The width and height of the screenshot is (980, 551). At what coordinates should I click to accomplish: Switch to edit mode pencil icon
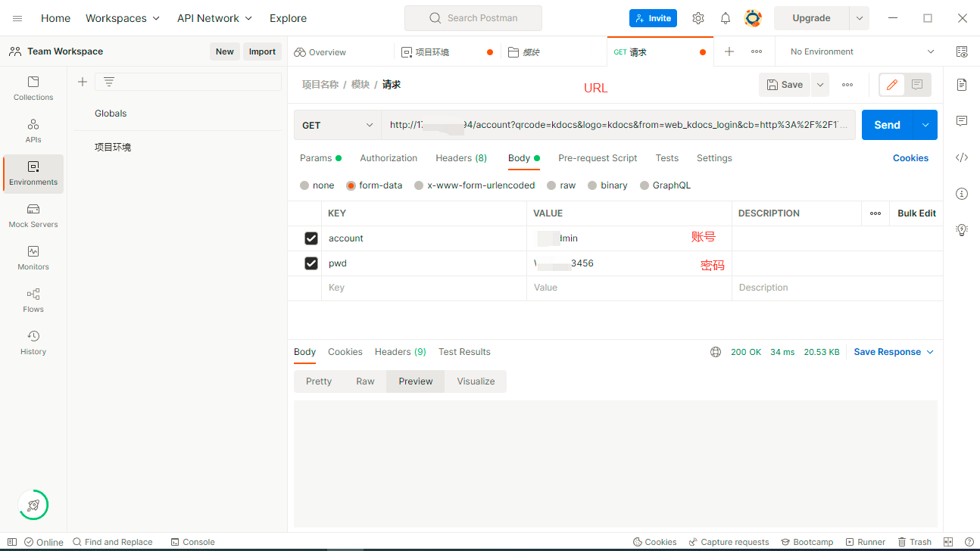tap(892, 85)
